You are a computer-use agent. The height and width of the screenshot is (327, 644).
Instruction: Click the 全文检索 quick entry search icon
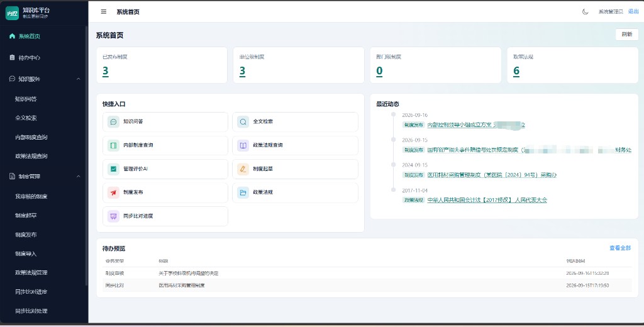(x=243, y=122)
